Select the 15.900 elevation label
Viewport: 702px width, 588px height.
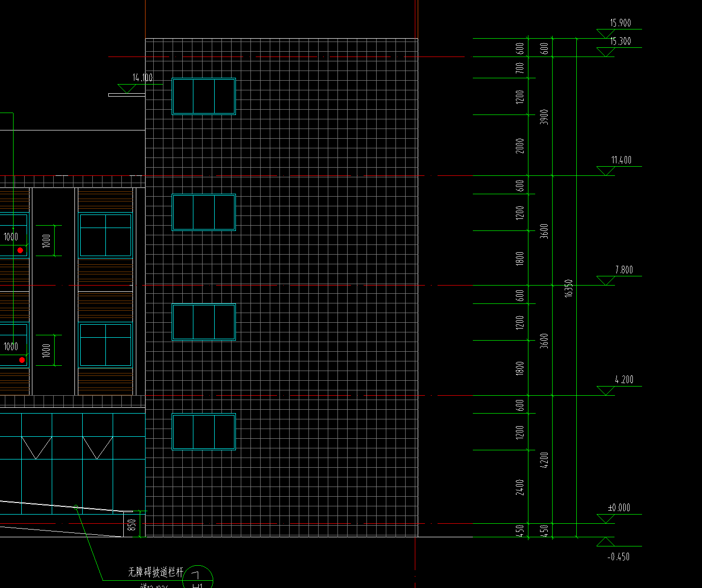tap(620, 23)
